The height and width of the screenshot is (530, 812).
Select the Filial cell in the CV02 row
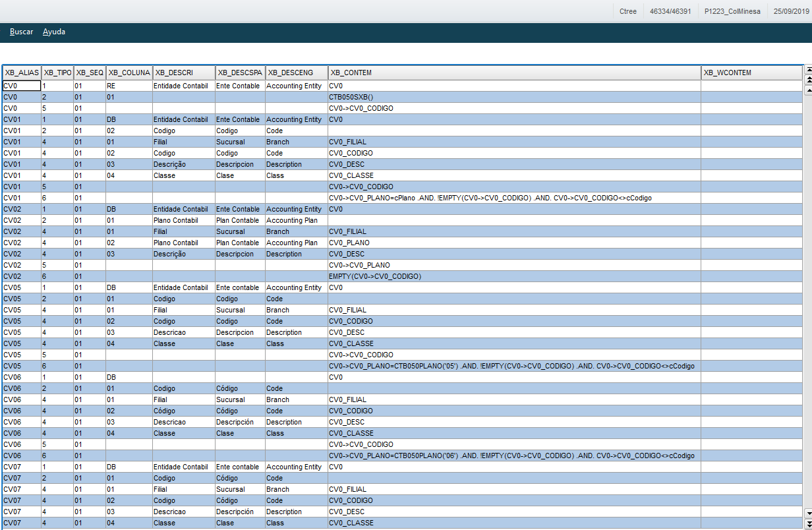pos(184,231)
